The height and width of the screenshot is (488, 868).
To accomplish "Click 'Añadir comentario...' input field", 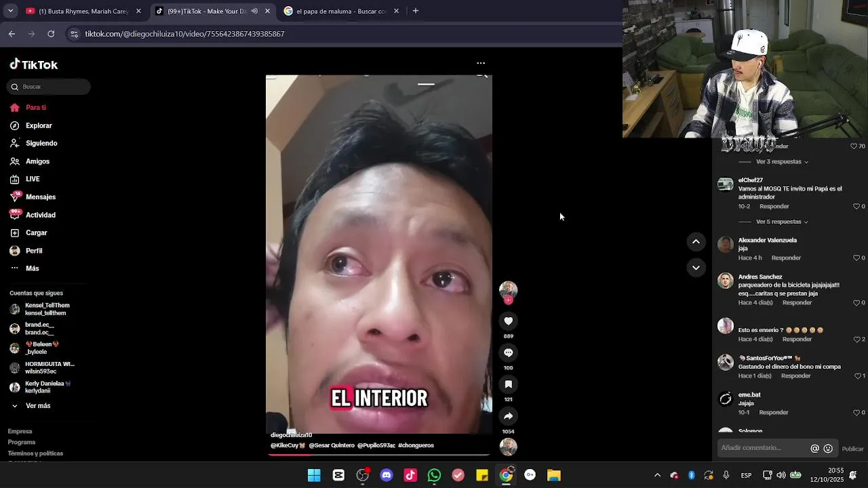I will 763,449.
